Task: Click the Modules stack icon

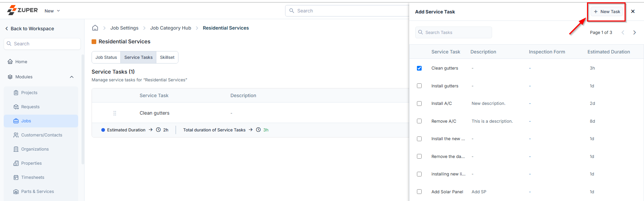Action: pyautogui.click(x=10, y=77)
